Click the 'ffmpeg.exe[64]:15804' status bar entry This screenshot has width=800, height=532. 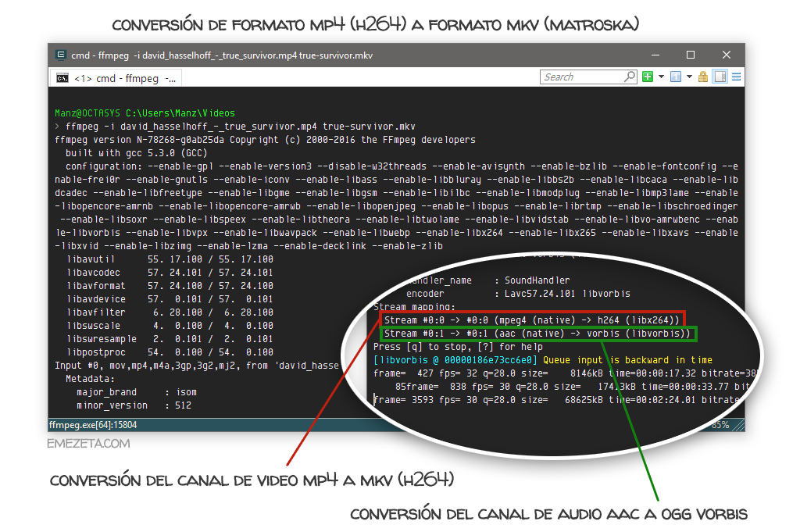pos(94,425)
